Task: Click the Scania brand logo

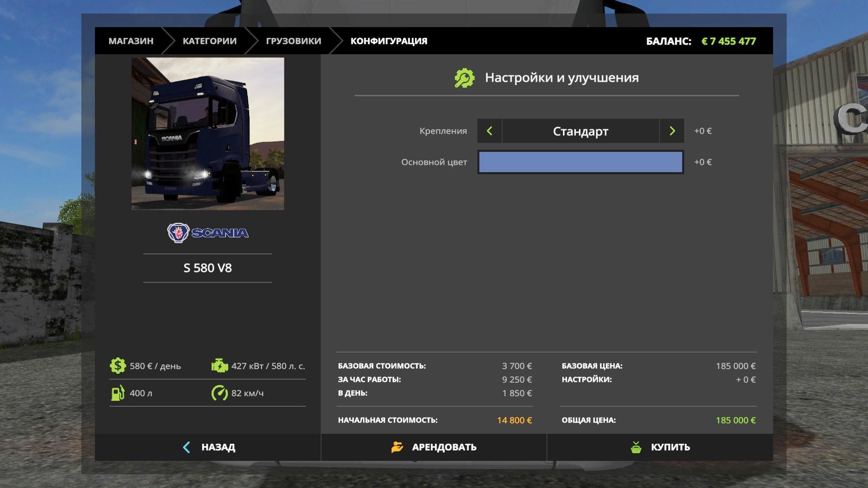Action: tap(208, 233)
